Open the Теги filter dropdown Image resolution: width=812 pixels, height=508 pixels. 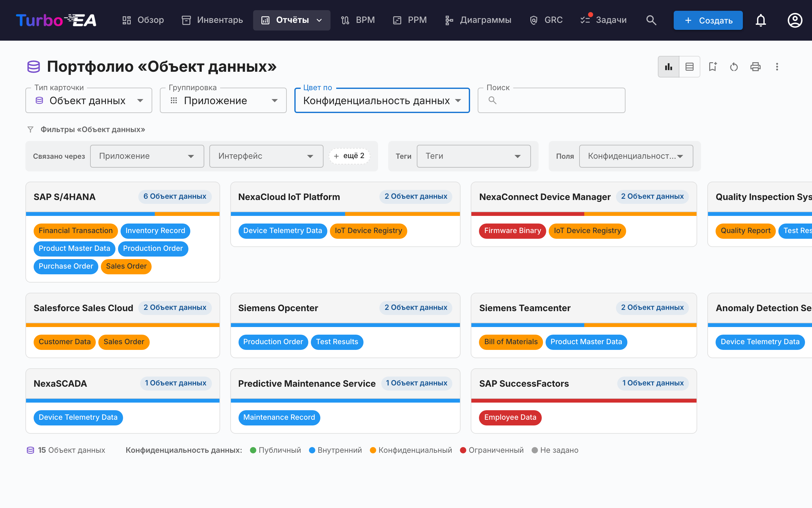pos(474,156)
